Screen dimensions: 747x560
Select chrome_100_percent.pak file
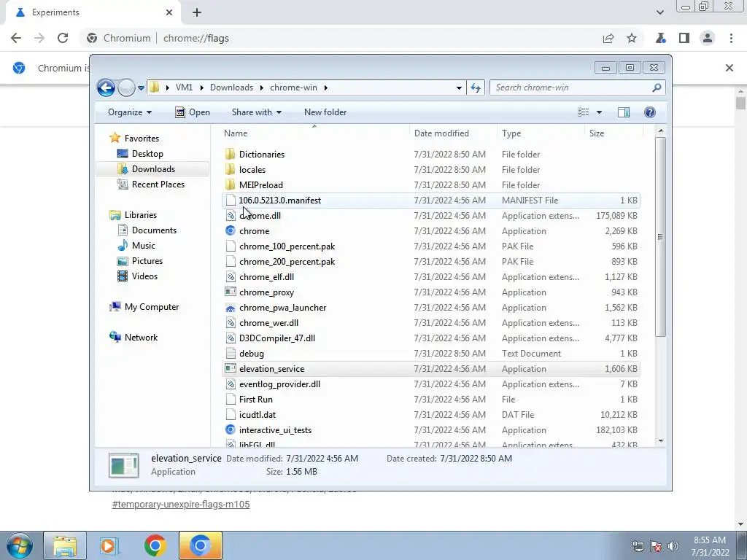pos(287,246)
